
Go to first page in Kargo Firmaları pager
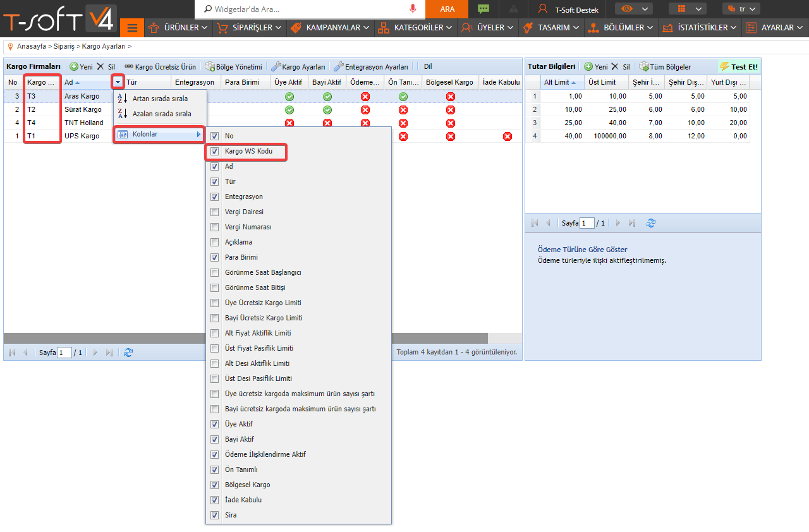click(x=12, y=353)
